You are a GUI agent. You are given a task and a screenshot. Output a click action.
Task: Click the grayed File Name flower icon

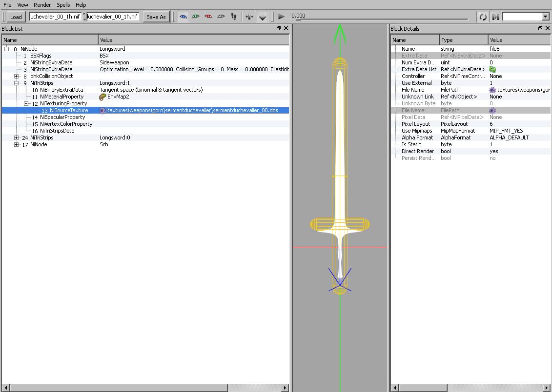coord(492,110)
